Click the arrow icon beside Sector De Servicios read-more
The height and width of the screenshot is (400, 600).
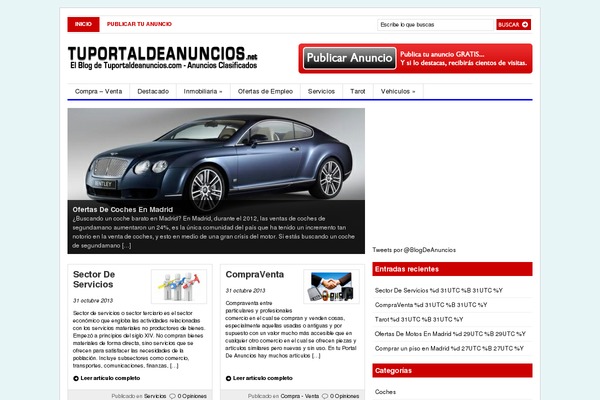[76, 379]
